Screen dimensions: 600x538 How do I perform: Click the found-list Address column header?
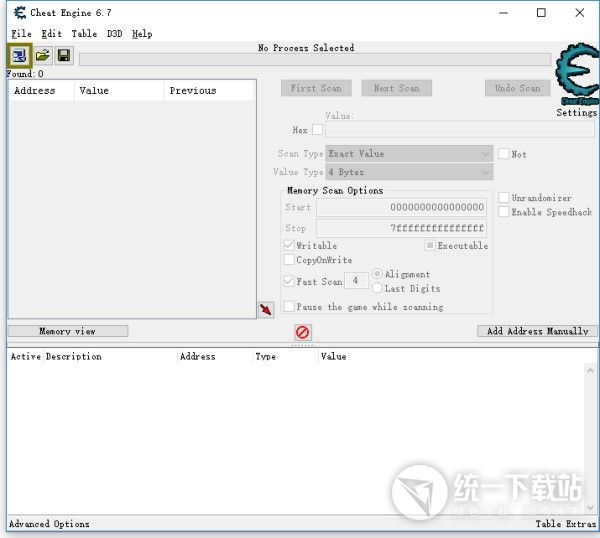41,91
